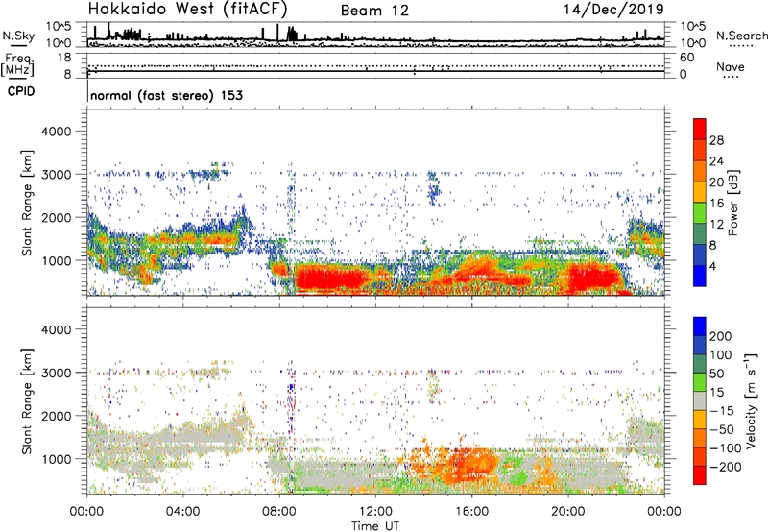Click the "24" label on the Power colorbar
The height and width of the screenshot is (532, 768).
[x=716, y=161]
